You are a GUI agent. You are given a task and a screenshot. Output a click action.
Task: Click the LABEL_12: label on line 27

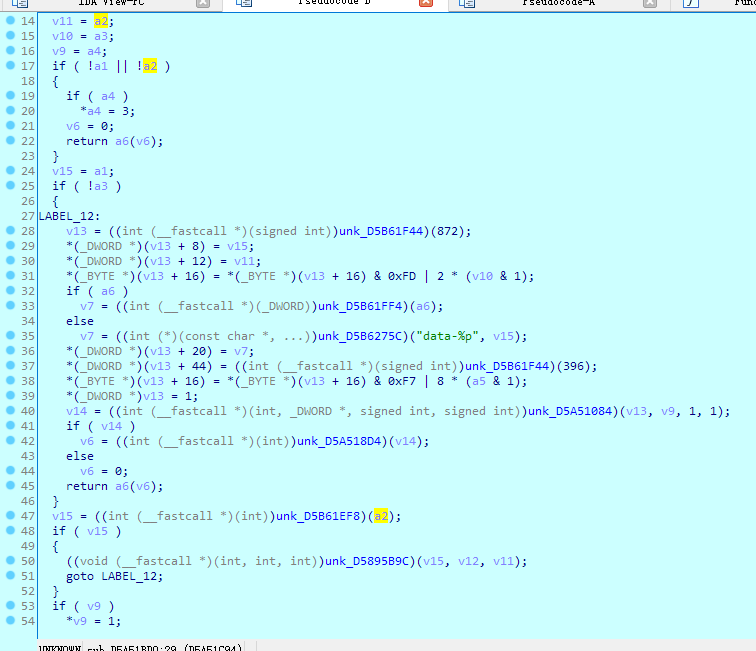coord(69,216)
